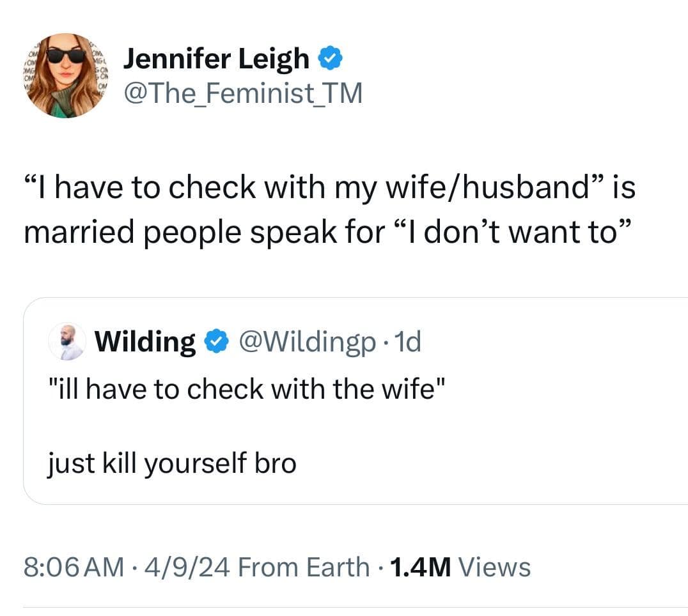Click Jennifer Leigh's blue verified badge

(330, 58)
